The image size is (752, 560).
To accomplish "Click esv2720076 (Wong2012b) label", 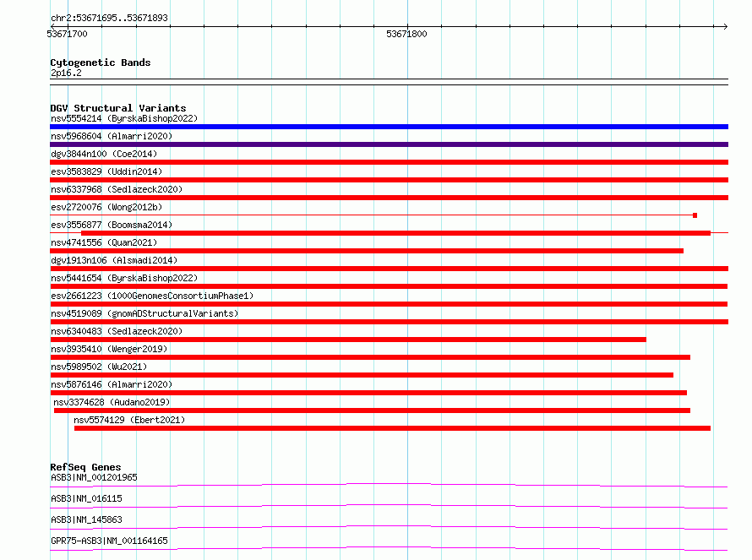I will coord(106,207).
